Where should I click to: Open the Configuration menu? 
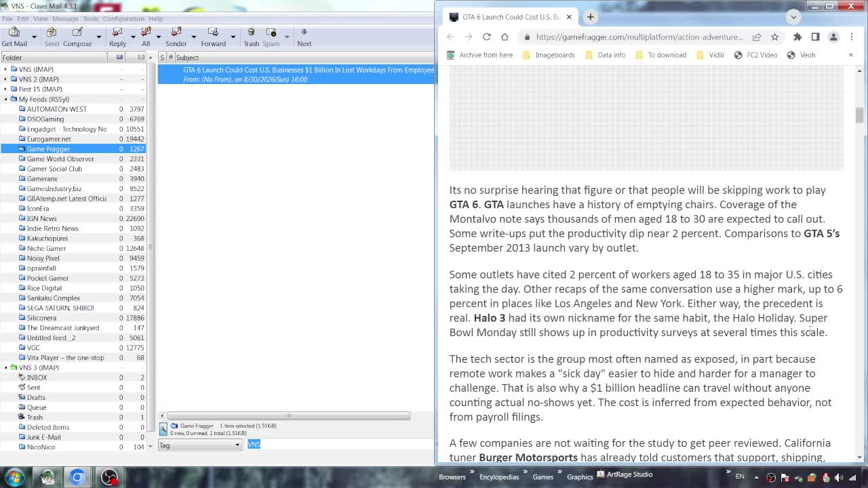pyautogui.click(x=123, y=19)
